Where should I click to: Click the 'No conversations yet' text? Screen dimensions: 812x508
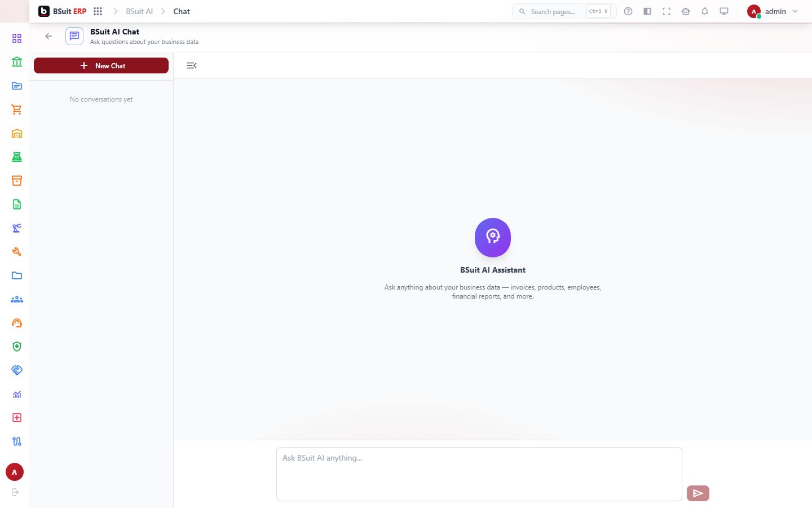click(x=101, y=99)
